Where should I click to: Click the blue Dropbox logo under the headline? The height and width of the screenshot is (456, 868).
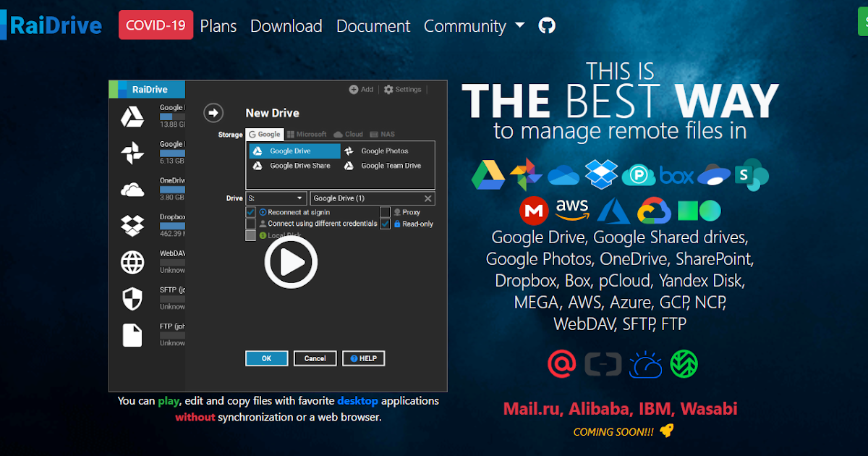[601, 174]
